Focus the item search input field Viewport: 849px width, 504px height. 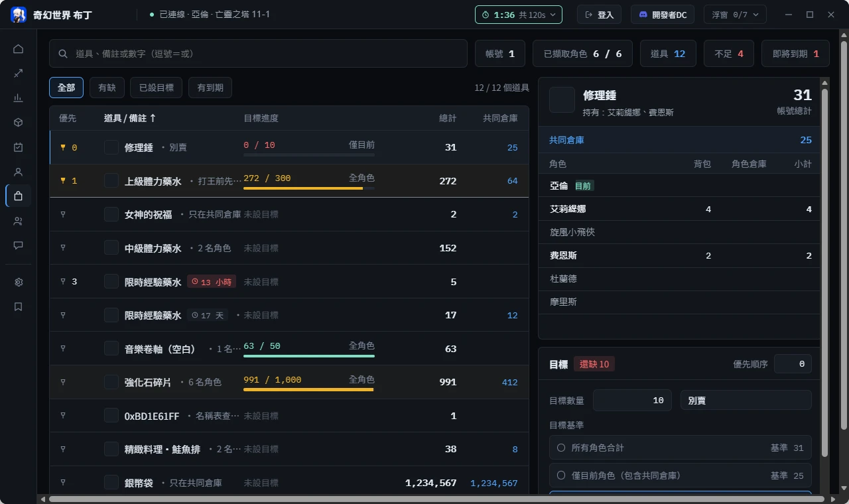[259, 54]
